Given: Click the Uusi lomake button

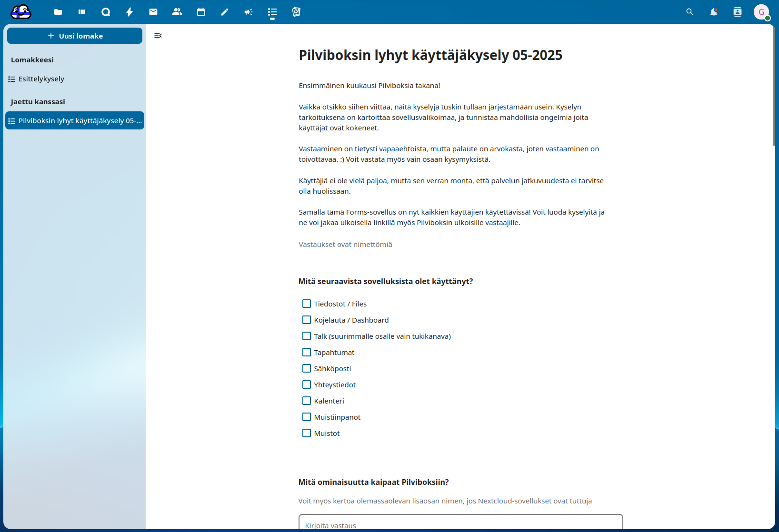Looking at the screenshot, I should (x=75, y=36).
